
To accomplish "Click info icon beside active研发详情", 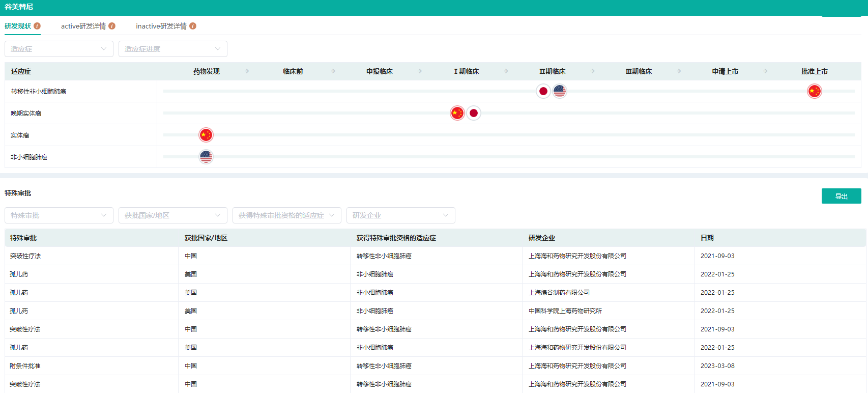I will [x=112, y=26].
